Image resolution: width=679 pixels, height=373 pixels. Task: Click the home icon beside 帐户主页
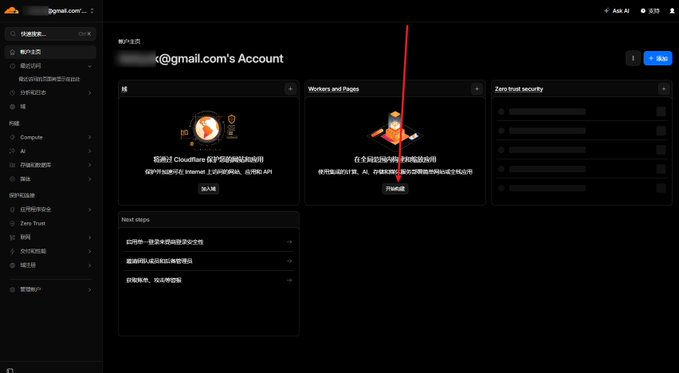12,52
